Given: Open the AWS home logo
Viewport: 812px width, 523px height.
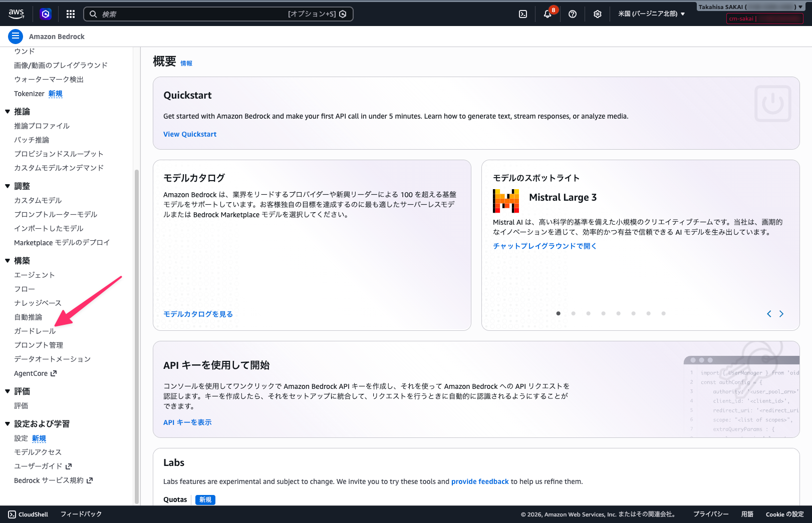Looking at the screenshot, I should pyautogui.click(x=16, y=14).
